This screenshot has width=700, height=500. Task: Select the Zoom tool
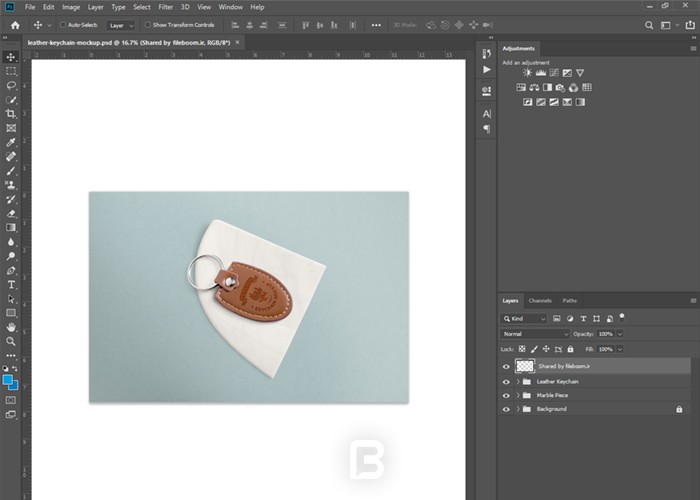coord(11,342)
